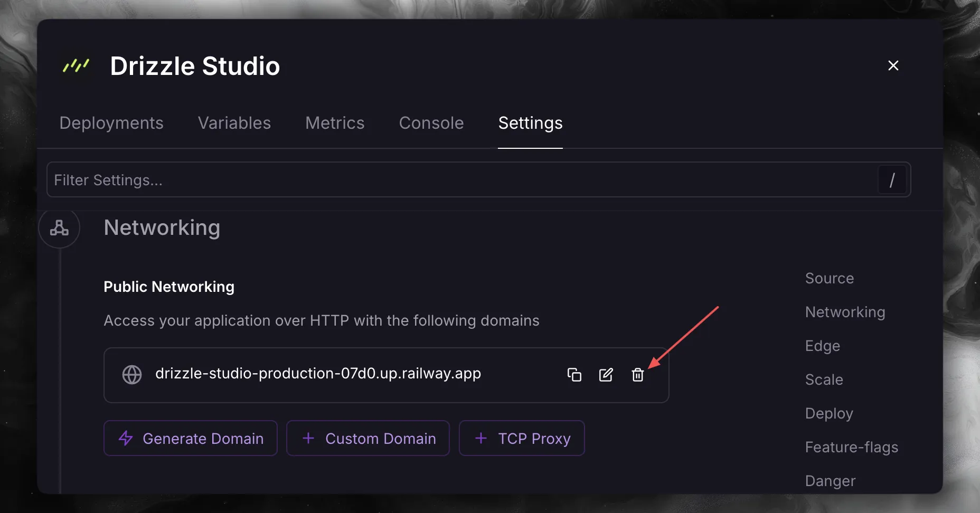Viewport: 980px width, 513px height.
Task: Click the globe icon beside the domain
Action: tap(132, 375)
